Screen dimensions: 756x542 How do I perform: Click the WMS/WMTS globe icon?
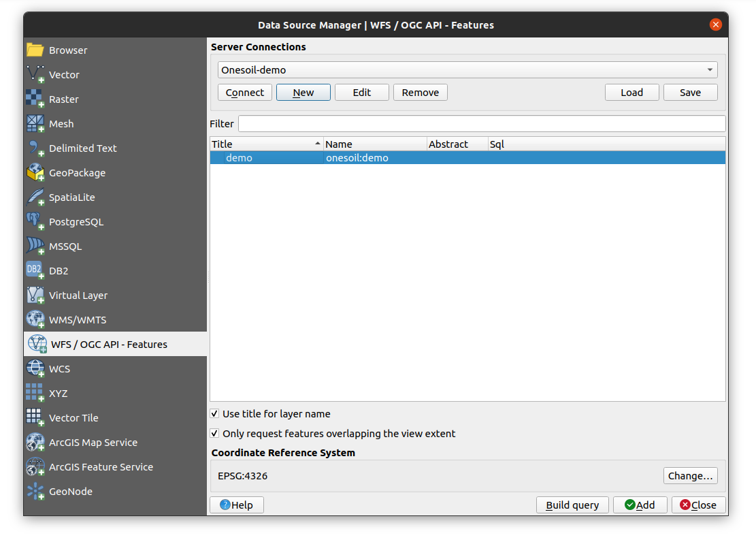click(x=35, y=320)
